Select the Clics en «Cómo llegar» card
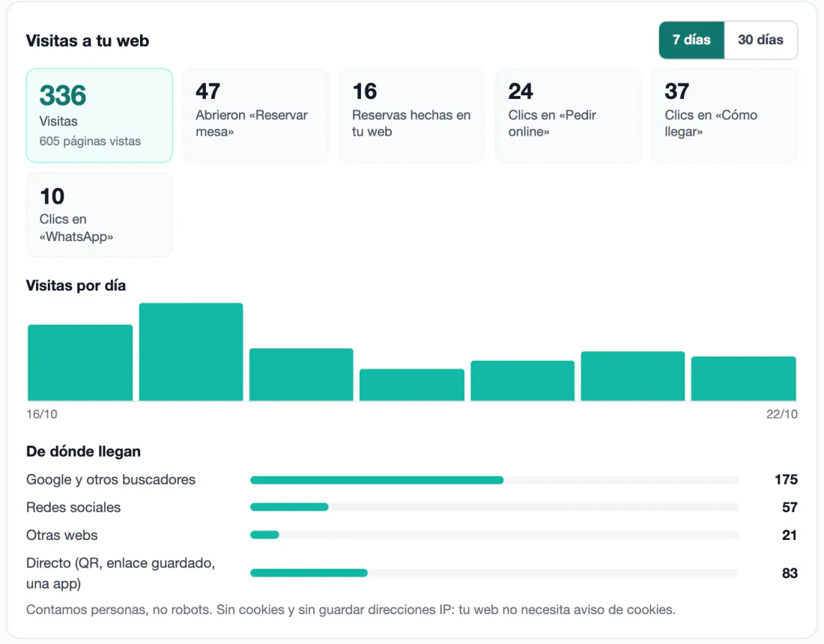Image resolution: width=824 pixels, height=644 pixels. [724, 115]
